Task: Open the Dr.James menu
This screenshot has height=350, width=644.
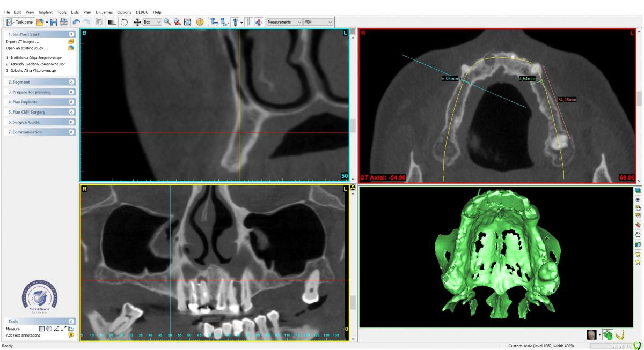Action: pos(104,12)
